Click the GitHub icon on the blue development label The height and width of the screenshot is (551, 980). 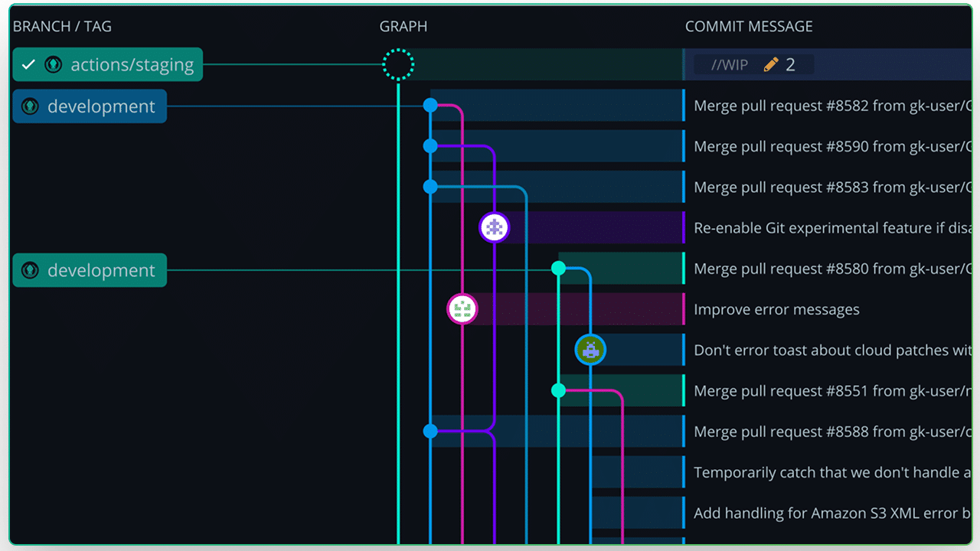click(x=31, y=106)
